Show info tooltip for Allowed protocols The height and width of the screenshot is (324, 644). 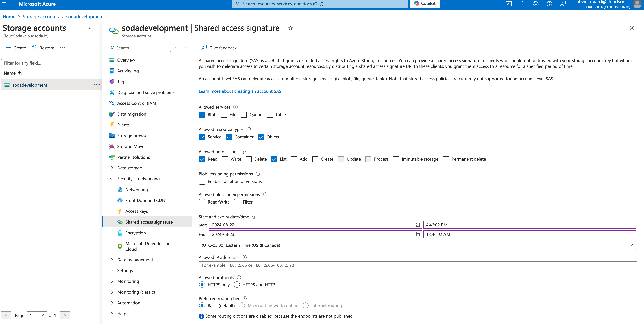(239, 277)
